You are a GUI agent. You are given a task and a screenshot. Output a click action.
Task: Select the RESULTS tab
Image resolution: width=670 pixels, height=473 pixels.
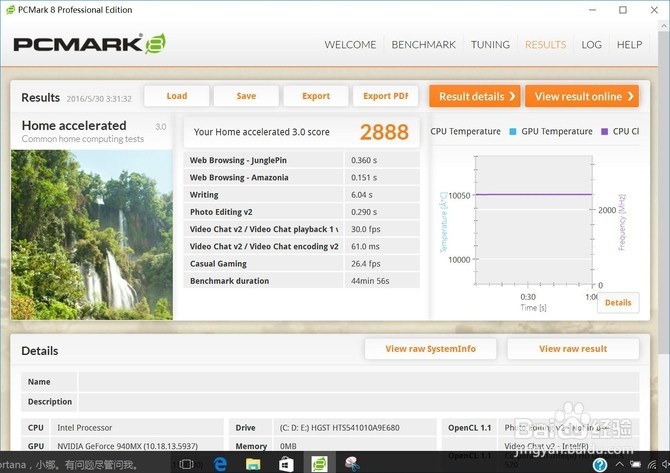pos(545,44)
